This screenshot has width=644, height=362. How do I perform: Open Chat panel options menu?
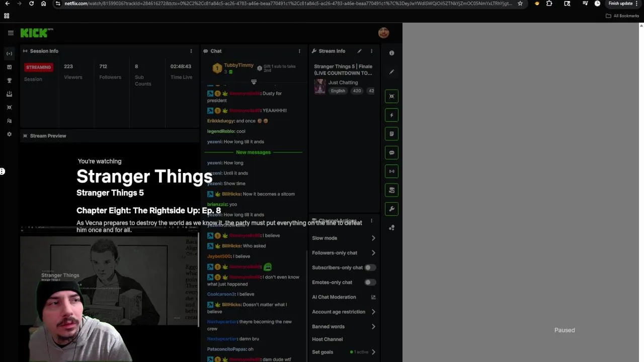[299, 51]
